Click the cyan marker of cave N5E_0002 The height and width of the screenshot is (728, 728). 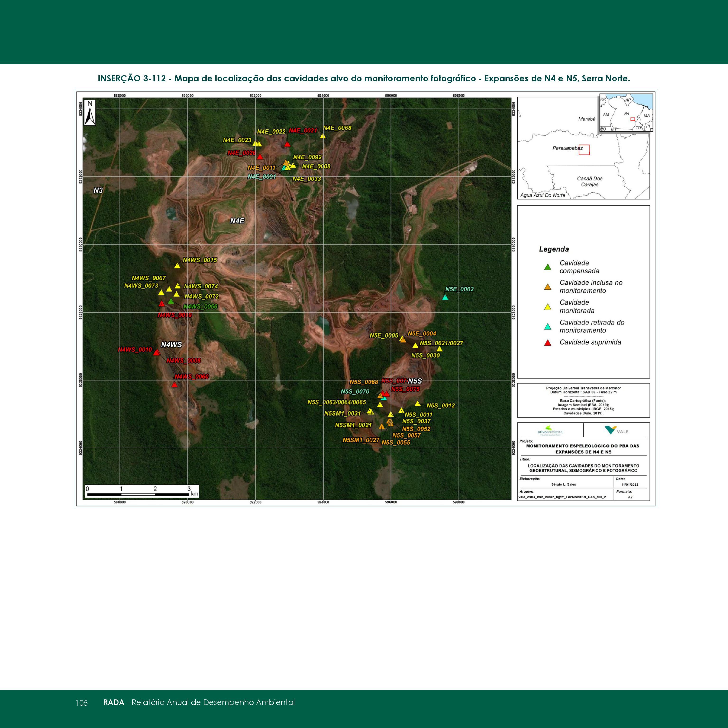pyautogui.click(x=445, y=297)
